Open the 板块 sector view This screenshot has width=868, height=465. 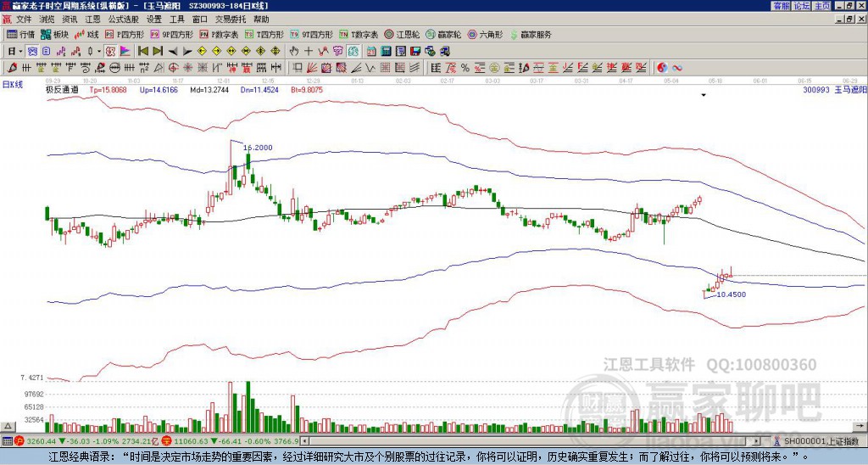54,34
